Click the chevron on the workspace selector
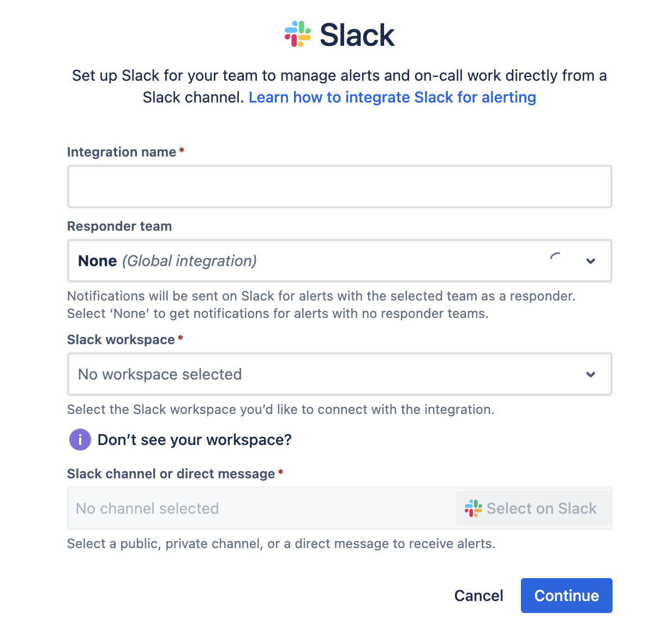This screenshot has width=672, height=637. tap(591, 375)
